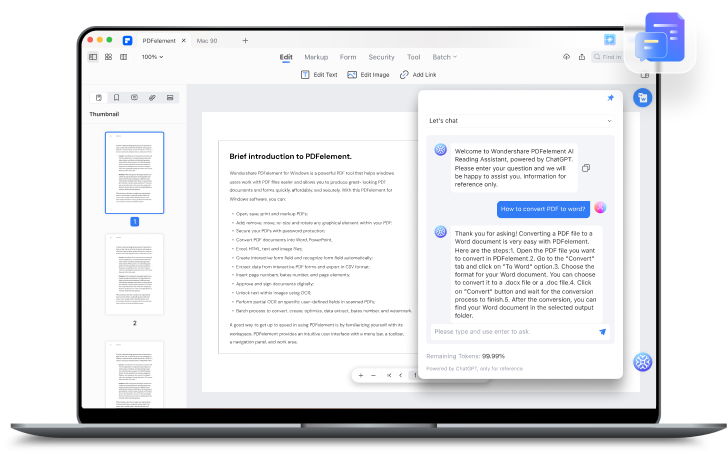727x456 pixels.
Task: Select the Edit Image tool
Action: 368,75
